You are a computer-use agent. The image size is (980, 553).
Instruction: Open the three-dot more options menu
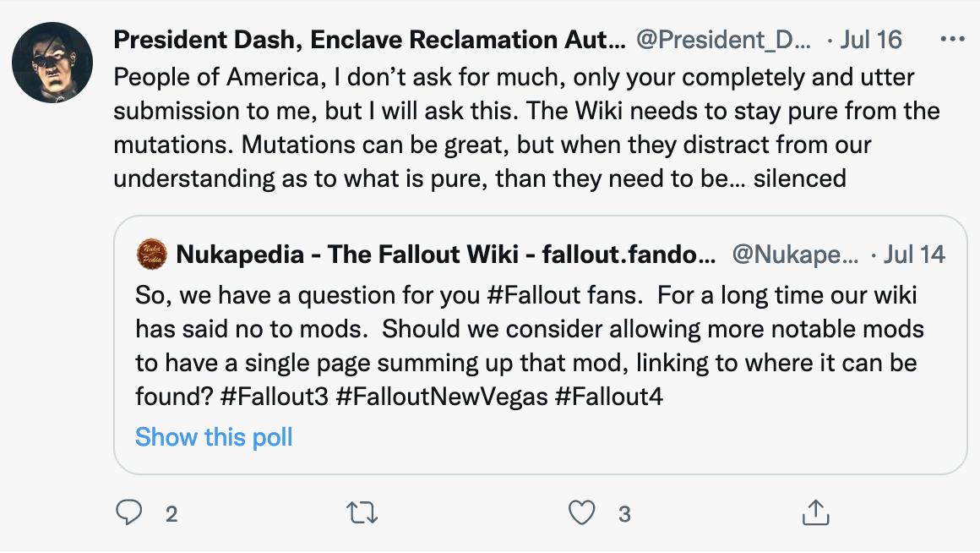[952, 40]
